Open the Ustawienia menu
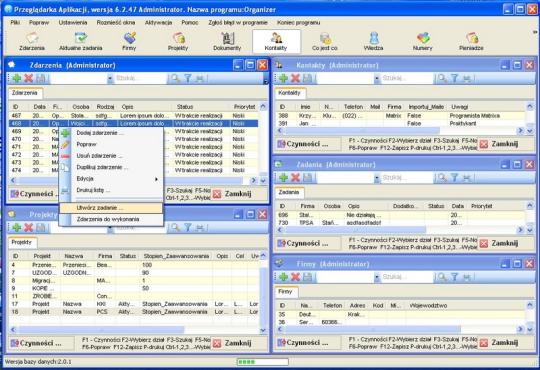This screenshot has width=540, height=370. (73, 23)
